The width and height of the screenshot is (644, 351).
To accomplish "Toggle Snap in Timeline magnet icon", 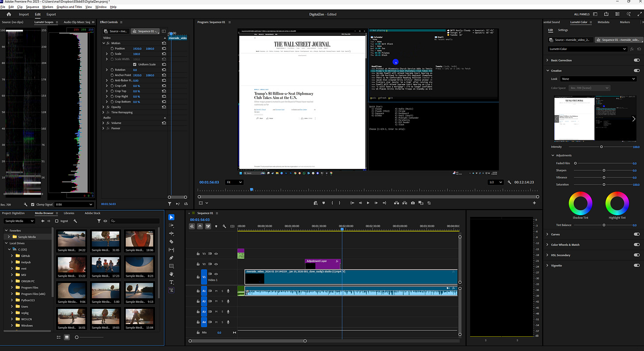I will [x=200, y=226].
